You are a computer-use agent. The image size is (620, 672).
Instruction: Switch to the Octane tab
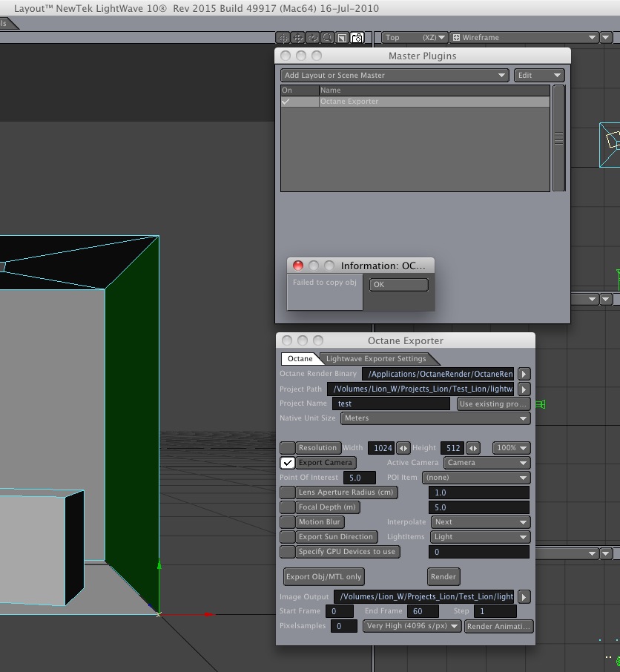point(300,359)
